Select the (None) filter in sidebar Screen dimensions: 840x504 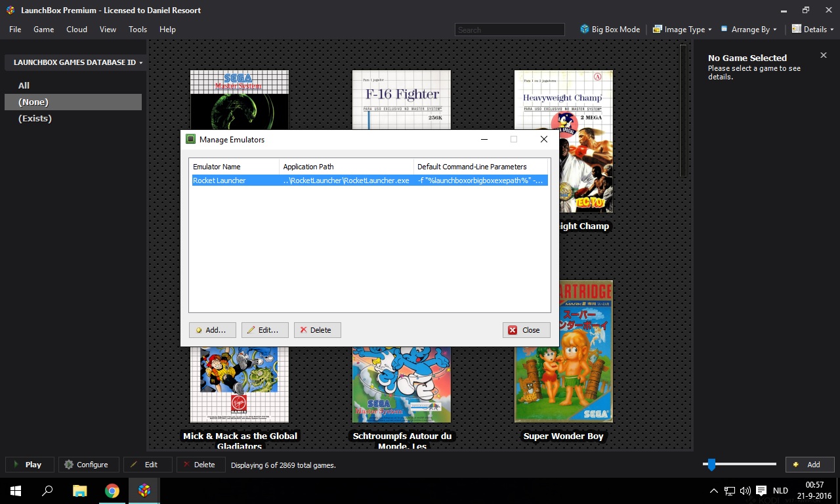tap(73, 102)
